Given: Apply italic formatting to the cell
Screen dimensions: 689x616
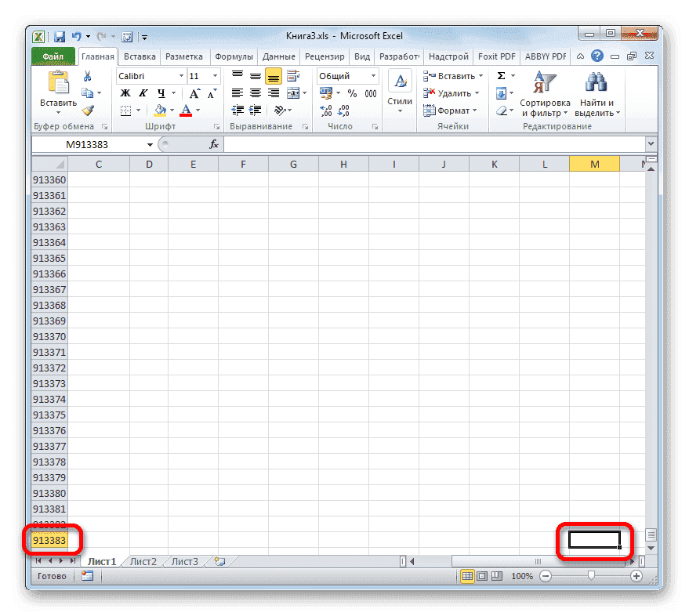Looking at the screenshot, I should pyautogui.click(x=143, y=92).
